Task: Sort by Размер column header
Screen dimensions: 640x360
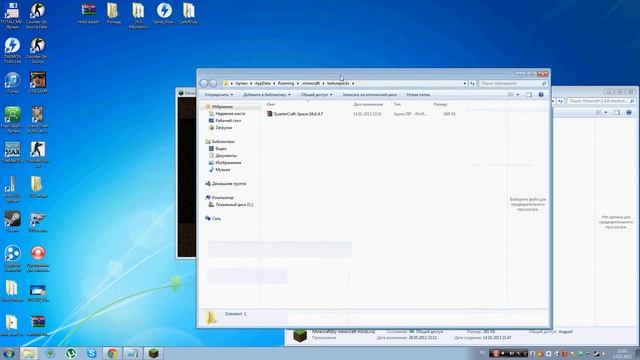Action: click(440, 104)
